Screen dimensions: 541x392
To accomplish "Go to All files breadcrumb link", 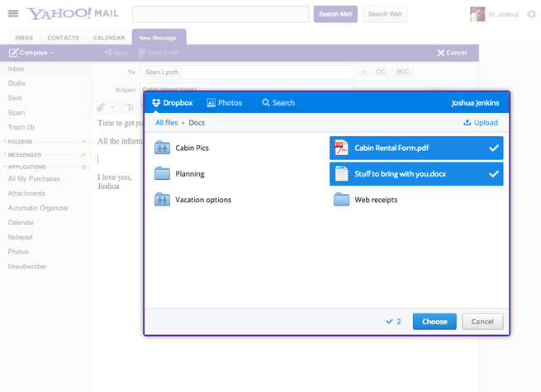I will (x=167, y=122).
